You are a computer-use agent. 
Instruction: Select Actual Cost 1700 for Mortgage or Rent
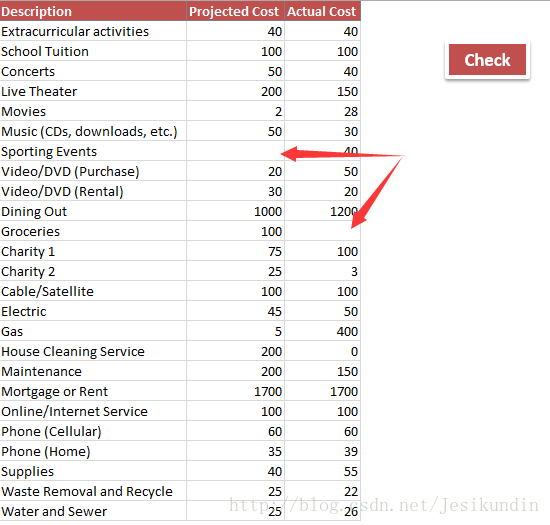point(322,391)
